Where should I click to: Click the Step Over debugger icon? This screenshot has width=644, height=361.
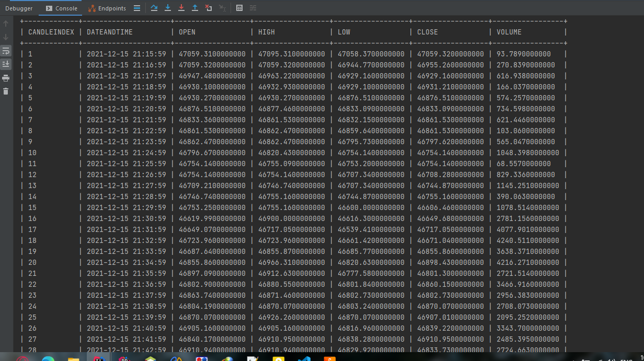coord(154,8)
